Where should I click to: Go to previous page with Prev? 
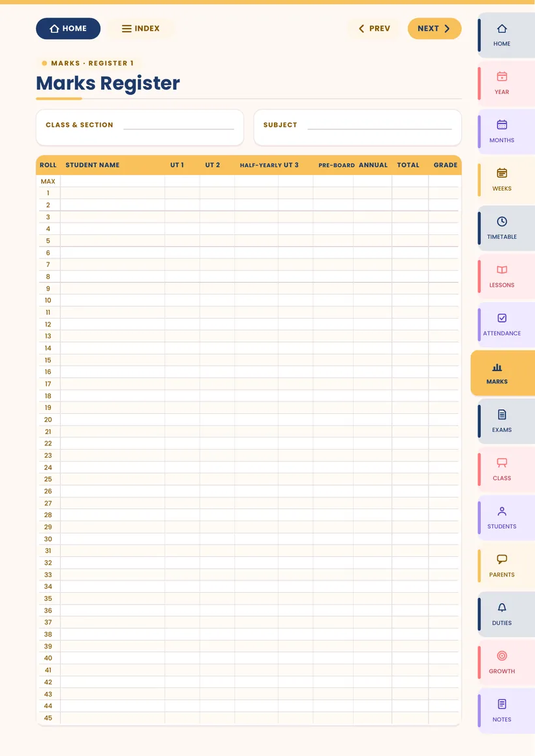(374, 29)
